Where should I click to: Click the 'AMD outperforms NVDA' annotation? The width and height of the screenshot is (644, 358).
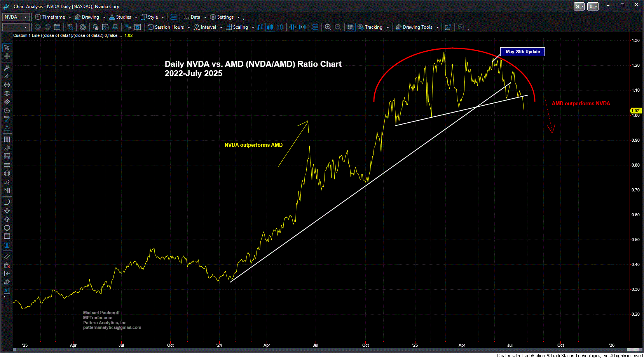pyautogui.click(x=581, y=103)
